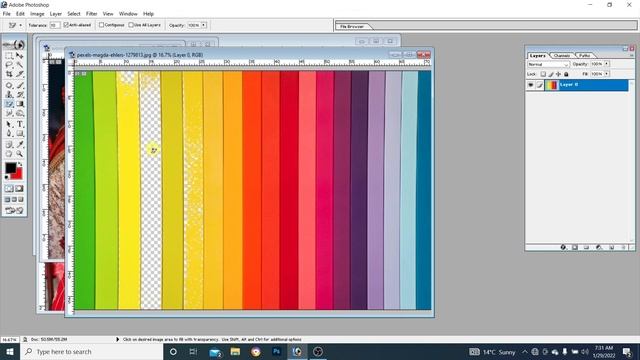
Task: Select the Brush tool
Action: pyautogui.click(x=19, y=85)
